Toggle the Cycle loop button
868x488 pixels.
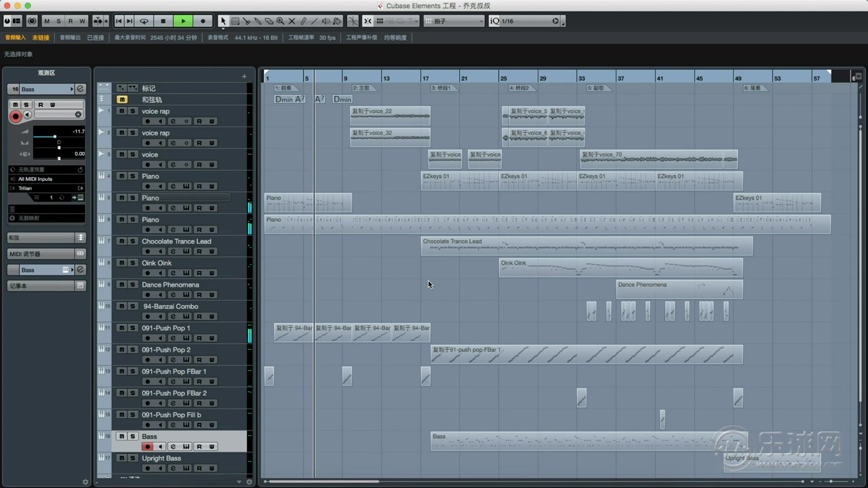tap(143, 21)
